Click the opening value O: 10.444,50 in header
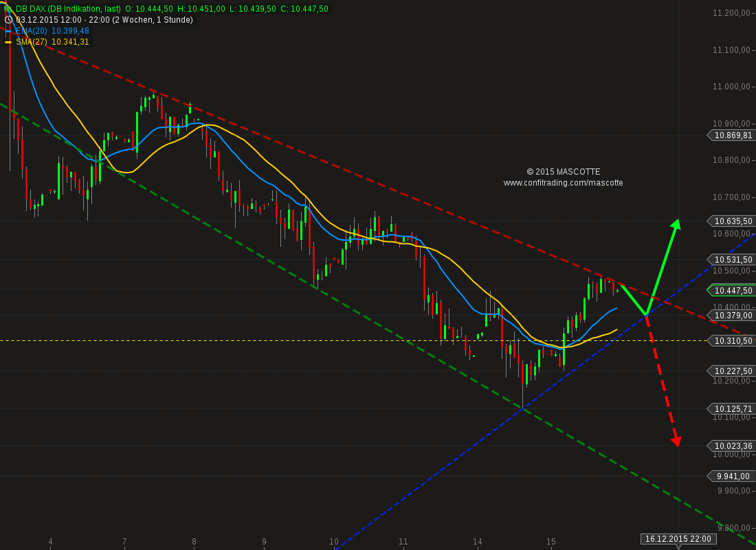756x550 pixels. coord(149,9)
